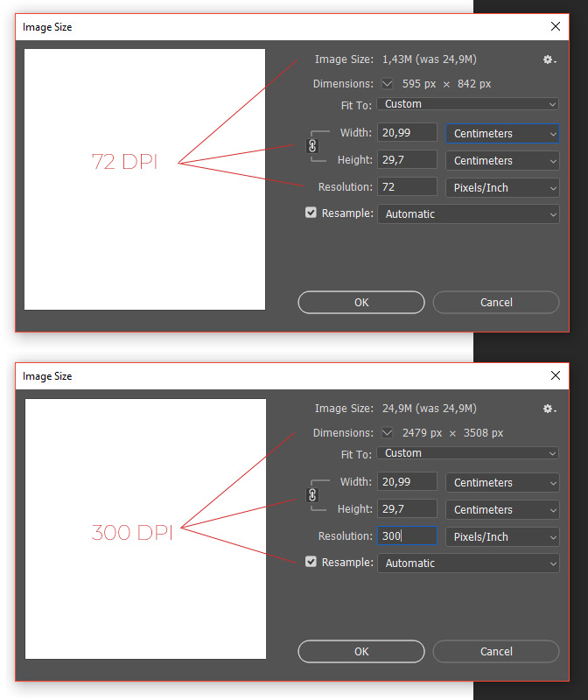Toggle chain link constraint in top dialog
The height and width of the screenshot is (700, 588).
click(x=312, y=146)
